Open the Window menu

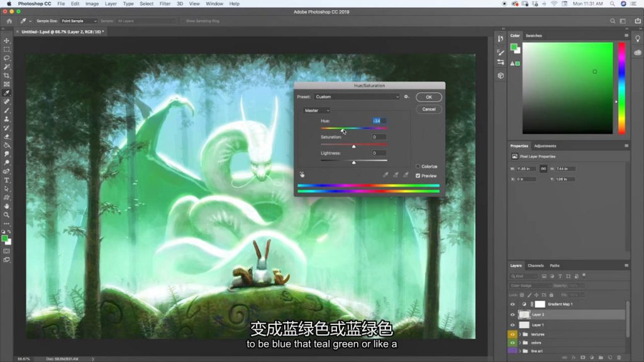tap(214, 4)
